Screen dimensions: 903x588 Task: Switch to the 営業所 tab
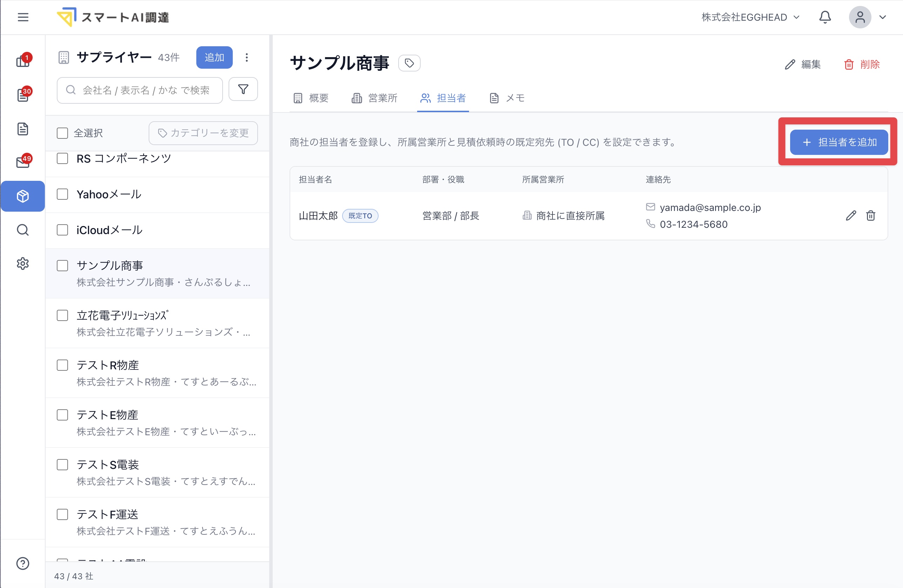[x=374, y=98]
